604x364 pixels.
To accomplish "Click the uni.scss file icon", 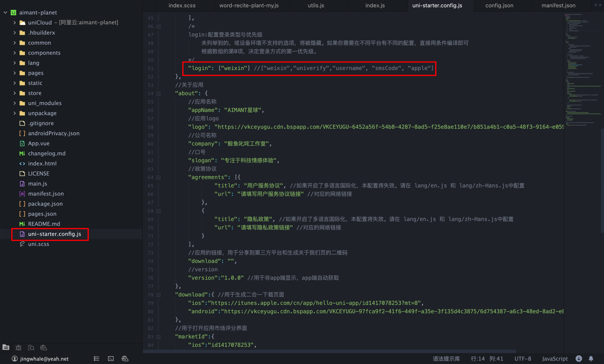I will [22, 244].
